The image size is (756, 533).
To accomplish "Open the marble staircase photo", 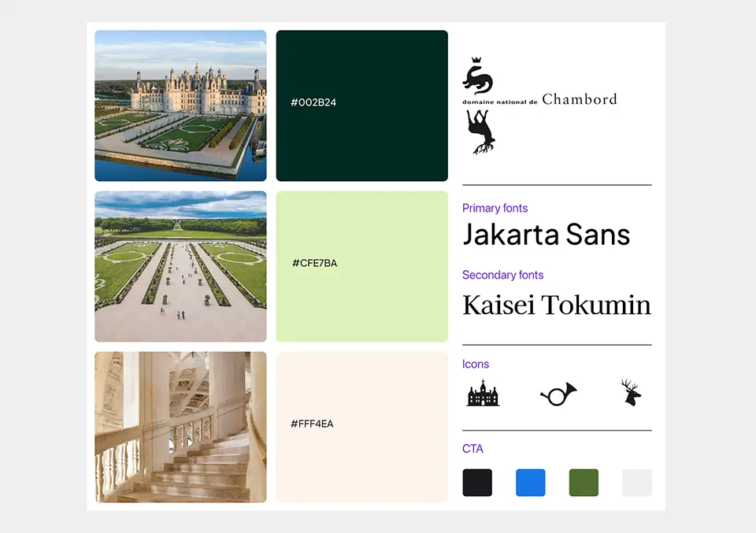I will [180, 427].
